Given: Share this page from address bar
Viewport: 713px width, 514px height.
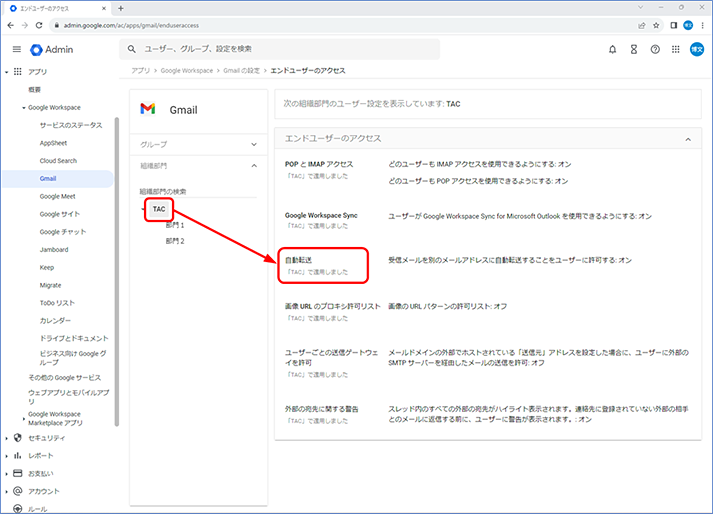Looking at the screenshot, I should 642,25.
